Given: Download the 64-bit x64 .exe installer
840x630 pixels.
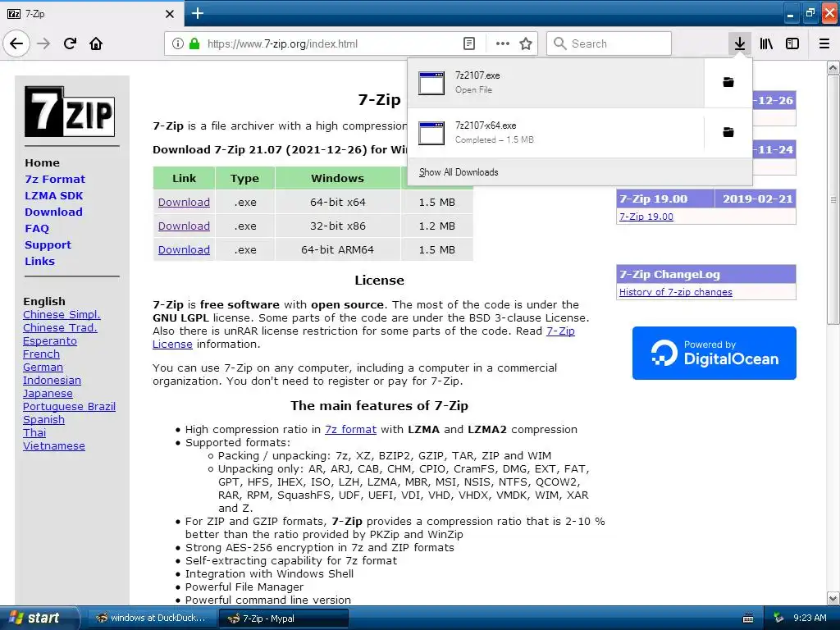Looking at the screenshot, I should point(184,202).
